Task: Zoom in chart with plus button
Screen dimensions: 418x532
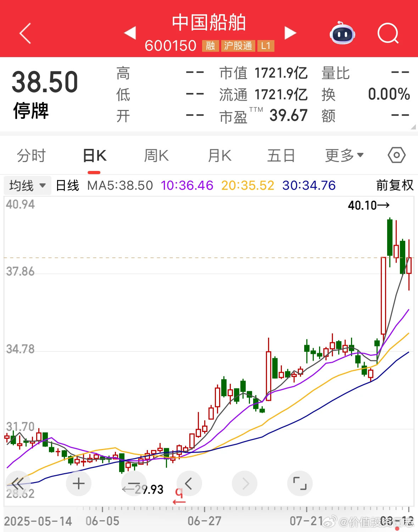Action: [x=78, y=483]
